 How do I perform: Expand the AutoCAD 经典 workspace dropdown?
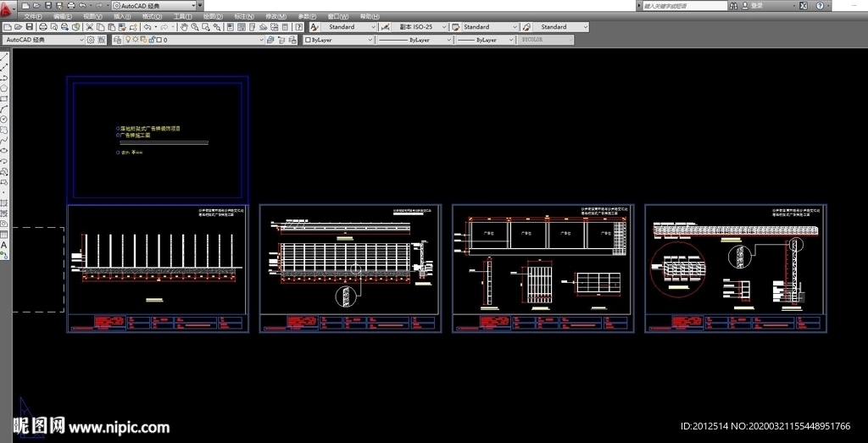[81, 40]
